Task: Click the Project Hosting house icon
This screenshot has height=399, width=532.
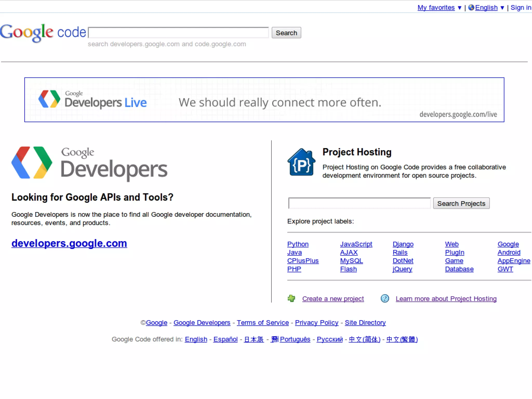Action: (x=301, y=162)
